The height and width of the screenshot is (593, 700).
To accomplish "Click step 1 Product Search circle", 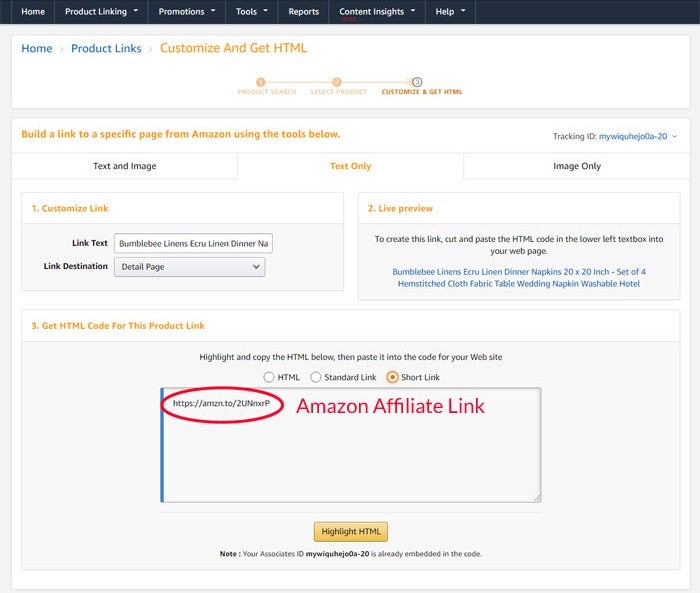I will click(x=260, y=82).
